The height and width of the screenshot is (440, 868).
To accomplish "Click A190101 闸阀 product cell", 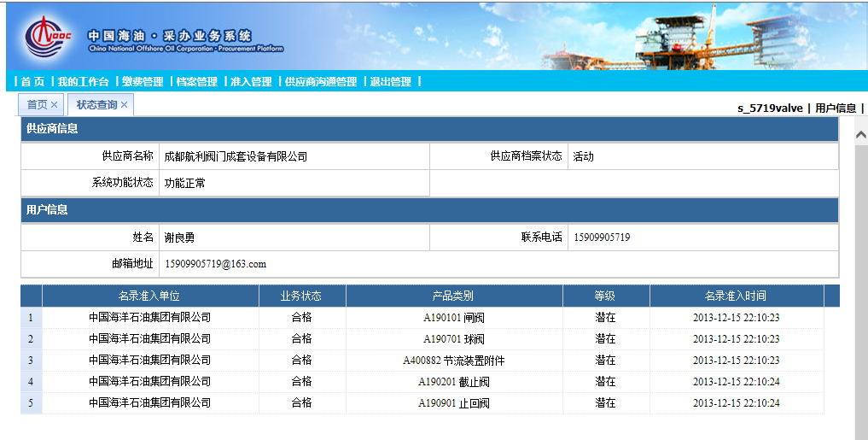I will pos(454,318).
